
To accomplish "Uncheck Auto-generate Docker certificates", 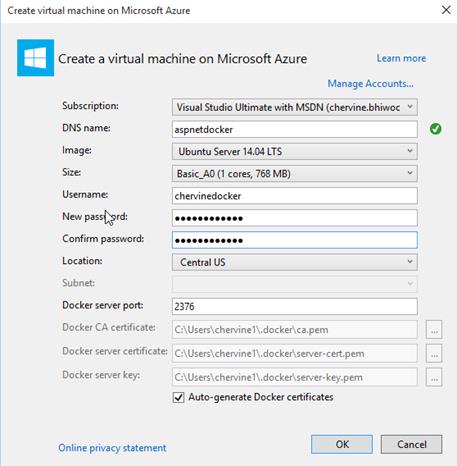I will coord(178,397).
